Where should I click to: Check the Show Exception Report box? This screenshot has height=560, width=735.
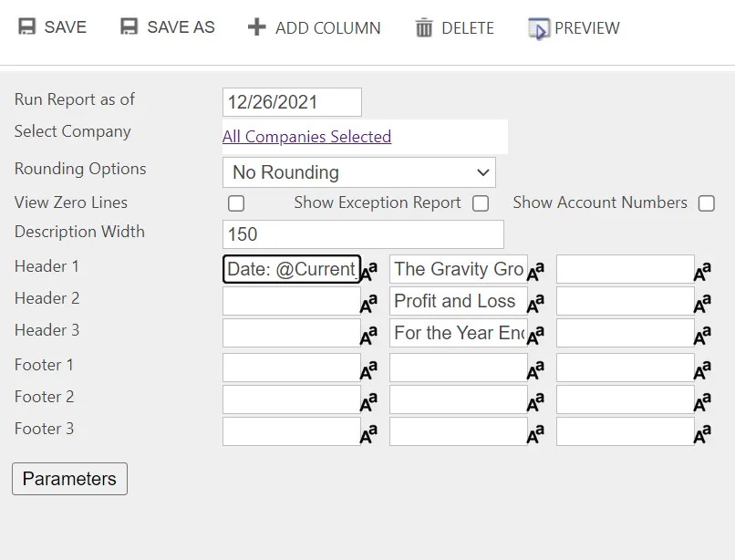click(481, 203)
